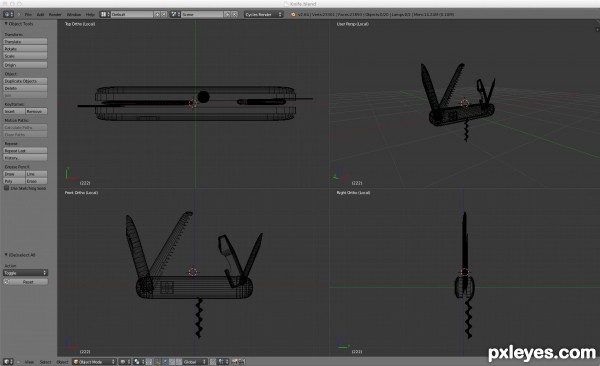The height and width of the screenshot is (366, 600).
Task: Collapse the Object Tools panel
Action: [x=6, y=24]
